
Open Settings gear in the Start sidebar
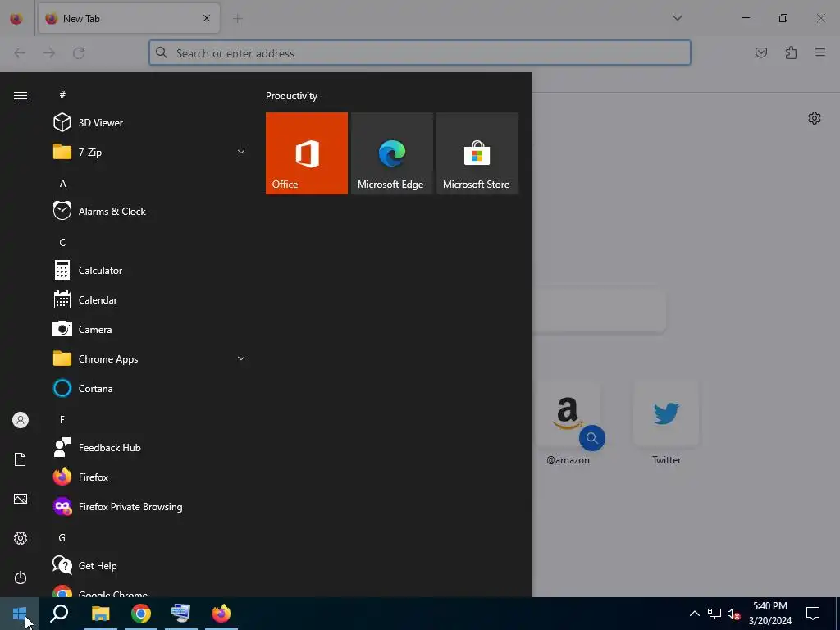click(21, 538)
